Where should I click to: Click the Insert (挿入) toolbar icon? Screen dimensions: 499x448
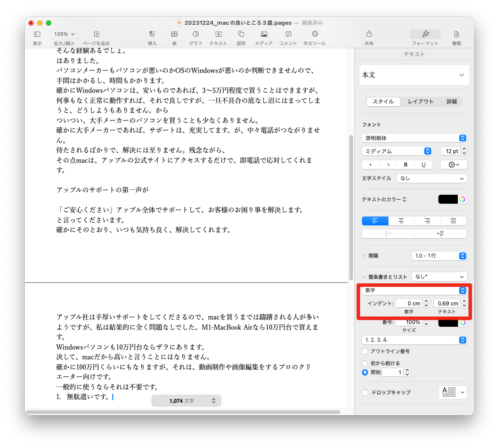[152, 34]
